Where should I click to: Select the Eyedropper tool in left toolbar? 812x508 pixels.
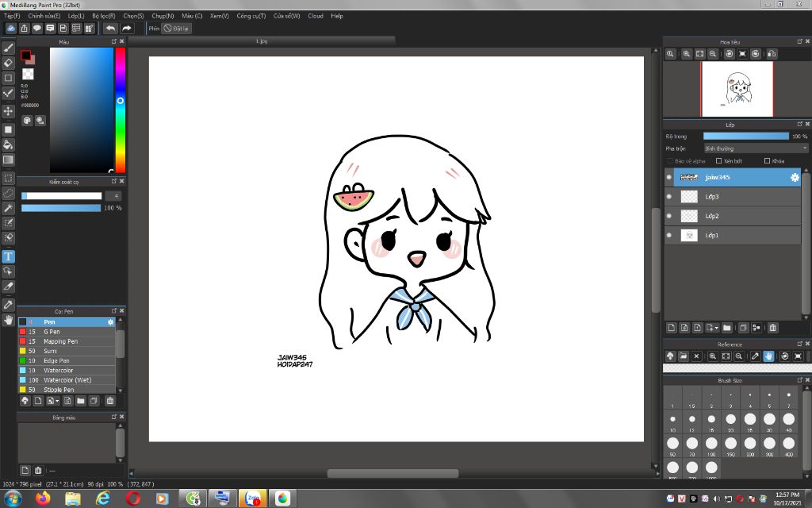coord(8,305)
